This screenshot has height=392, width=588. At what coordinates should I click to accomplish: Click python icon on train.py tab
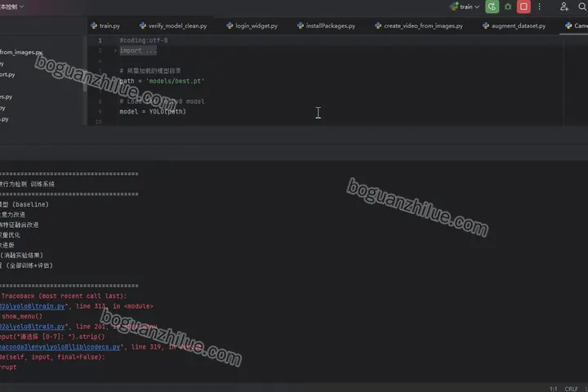click(94, 25)
